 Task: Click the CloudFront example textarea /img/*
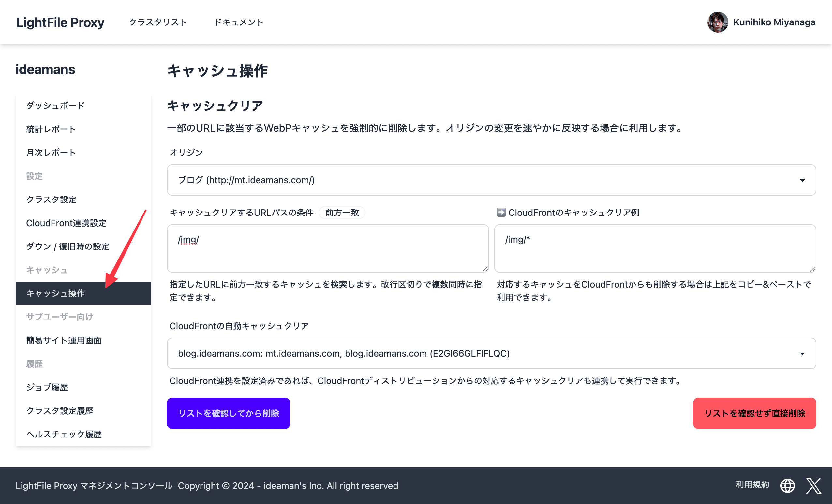(x=655, y=248)
